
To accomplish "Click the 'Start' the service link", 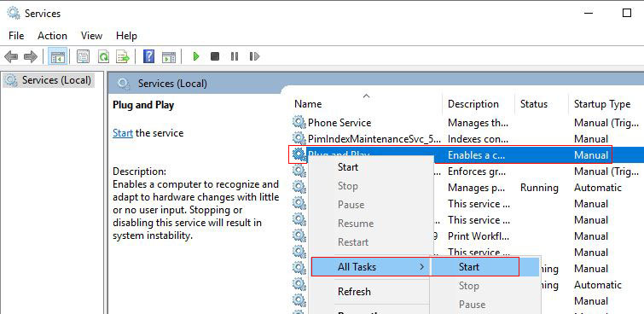I will [x=123, y=133].
